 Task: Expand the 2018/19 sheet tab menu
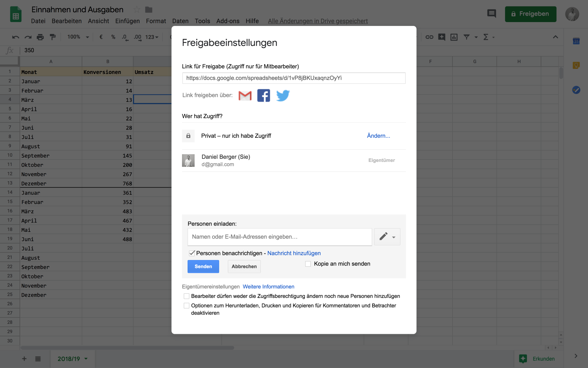point(86,359)
